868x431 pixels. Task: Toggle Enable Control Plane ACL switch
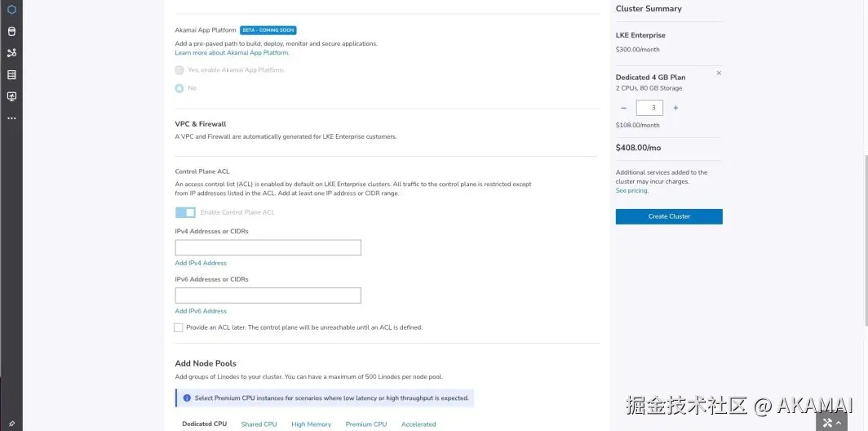(185, 212)
